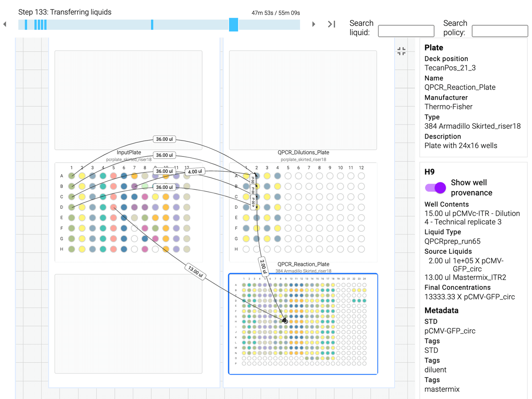Jump to the last step using skip icon
This screenshot has width=532, height=399.
[x=331, y=24]
